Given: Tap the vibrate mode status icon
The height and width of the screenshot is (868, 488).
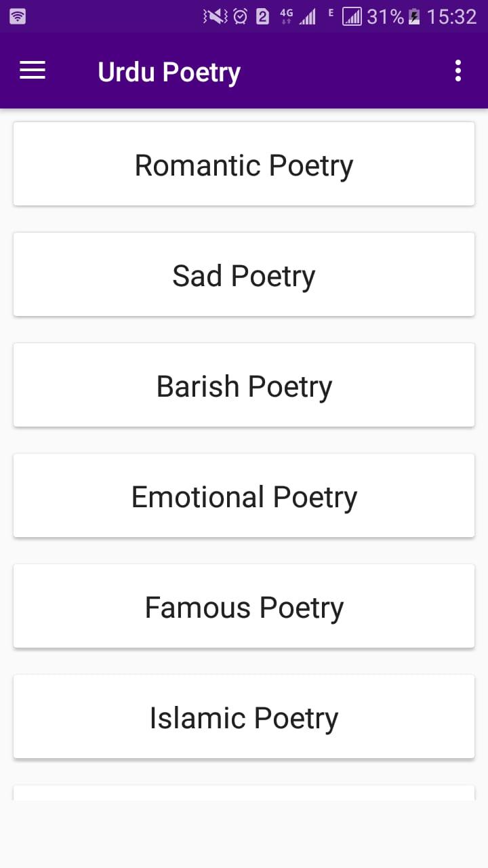Looking at the screenshot, I should pyautogui.click(x=216, y=16).
